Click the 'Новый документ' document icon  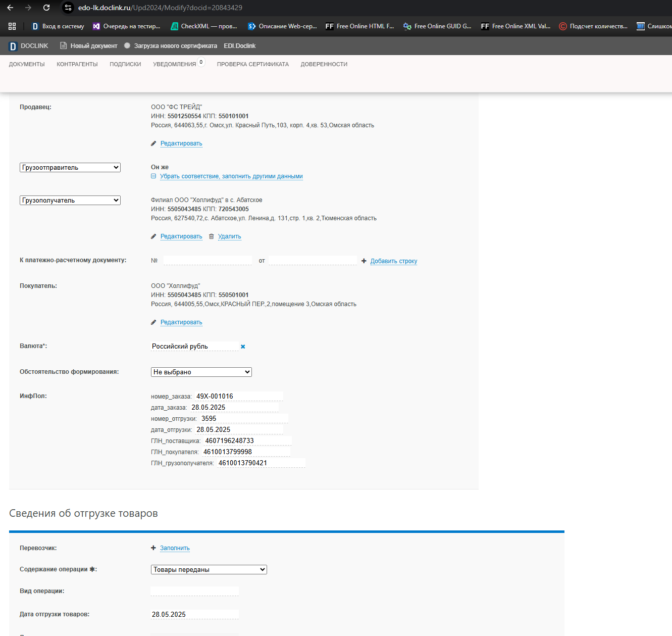click(x=64, y=45)
